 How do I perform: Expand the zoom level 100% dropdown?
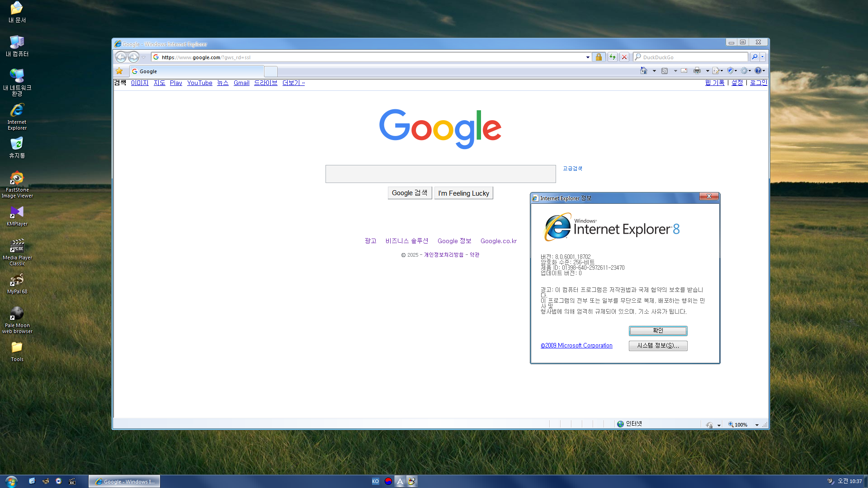(x=757, y=425)
